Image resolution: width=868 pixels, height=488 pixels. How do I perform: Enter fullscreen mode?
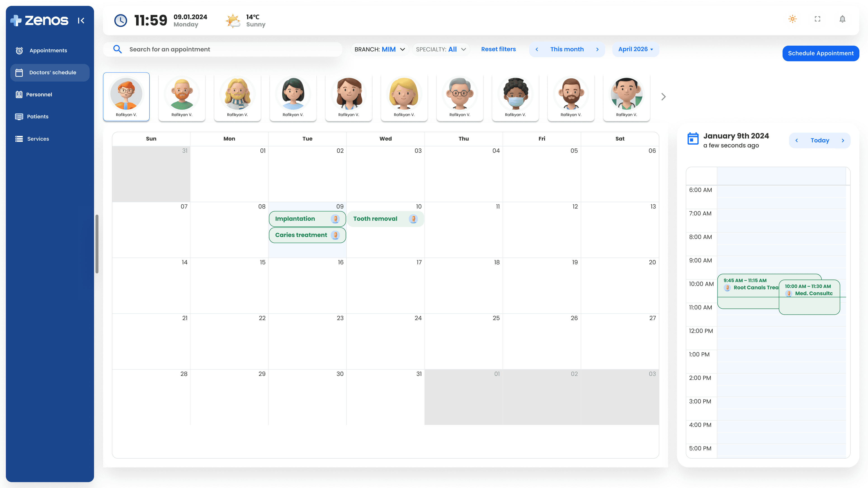coord(817,19)
